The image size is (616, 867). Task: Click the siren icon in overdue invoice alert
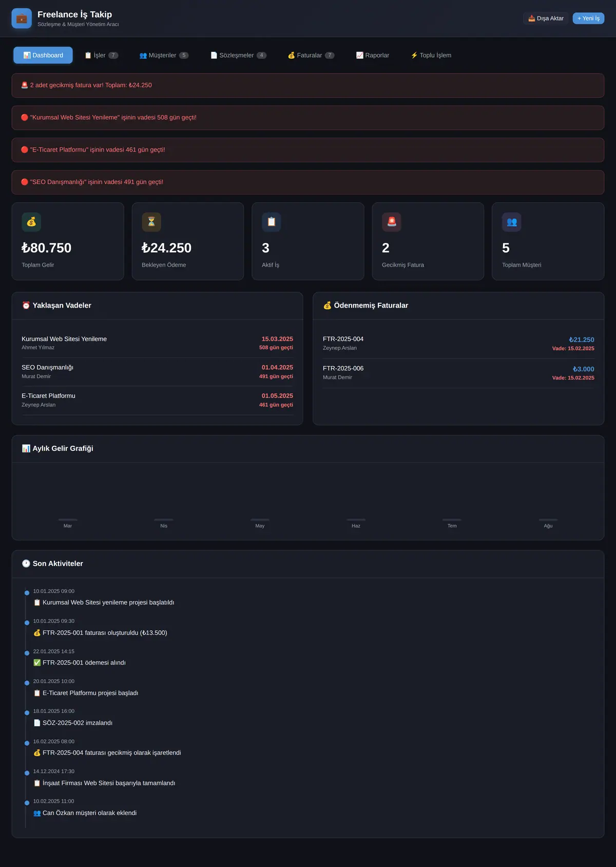(25, 85)
